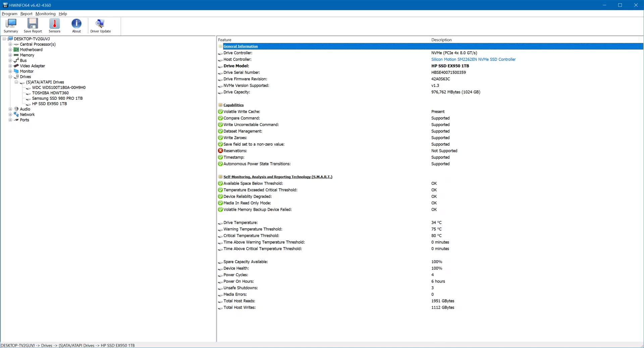Image resolution: width=644 pixels, height=348 pixels.
Task: Open the Silicon Motion SM2262EN controller link
Action: click(473, 59)
